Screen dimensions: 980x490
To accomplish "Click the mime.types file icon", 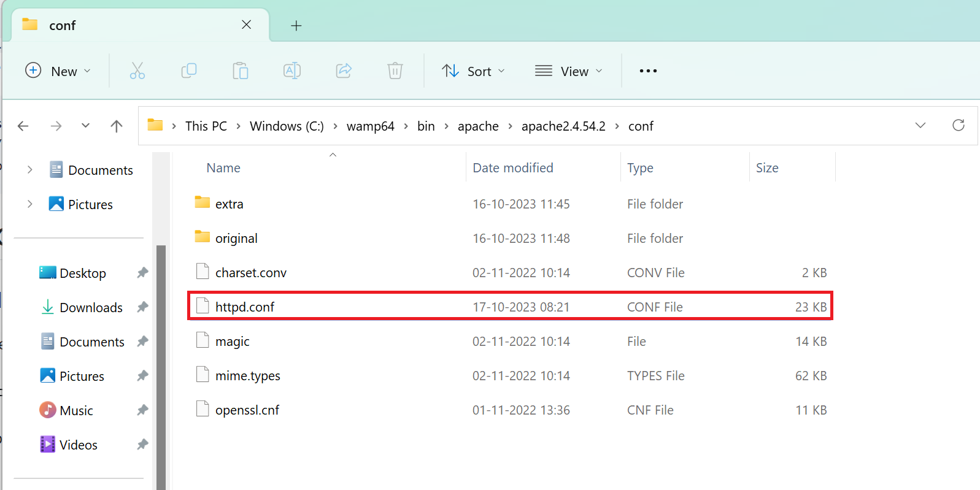I will pos(203,374).
